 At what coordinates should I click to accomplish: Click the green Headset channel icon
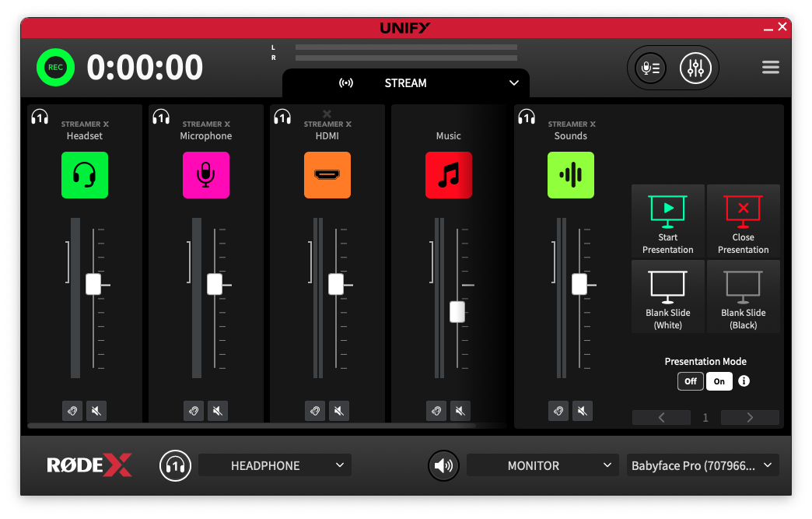[x=85, y=175]
